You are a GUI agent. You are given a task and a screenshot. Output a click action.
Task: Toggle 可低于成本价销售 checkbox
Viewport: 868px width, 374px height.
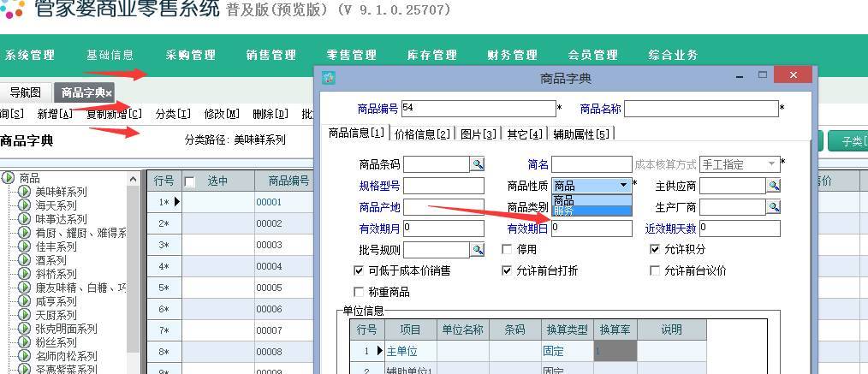pyautogui.click(x=358, y=270)
